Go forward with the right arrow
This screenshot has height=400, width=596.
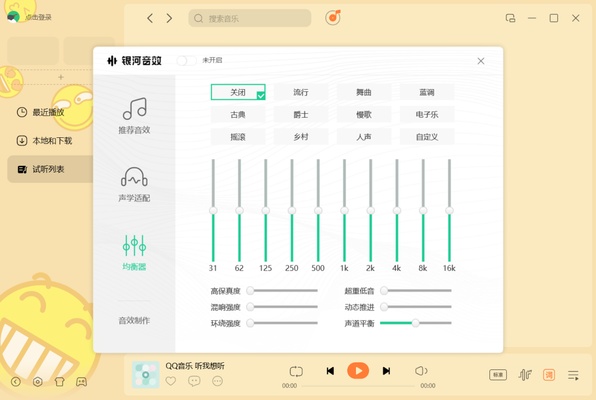(x=169, y=18)
